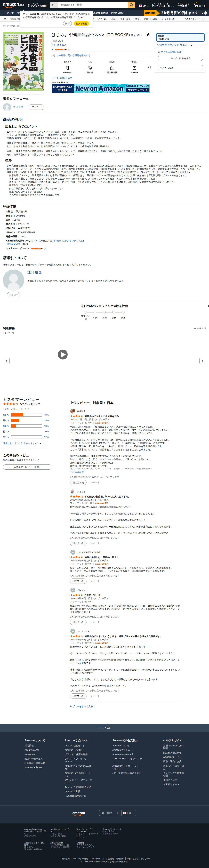Viewport: 209px width, 868px height.
Task: Click the book cover image
Action: pyautogui.click(x=23, y=61)
